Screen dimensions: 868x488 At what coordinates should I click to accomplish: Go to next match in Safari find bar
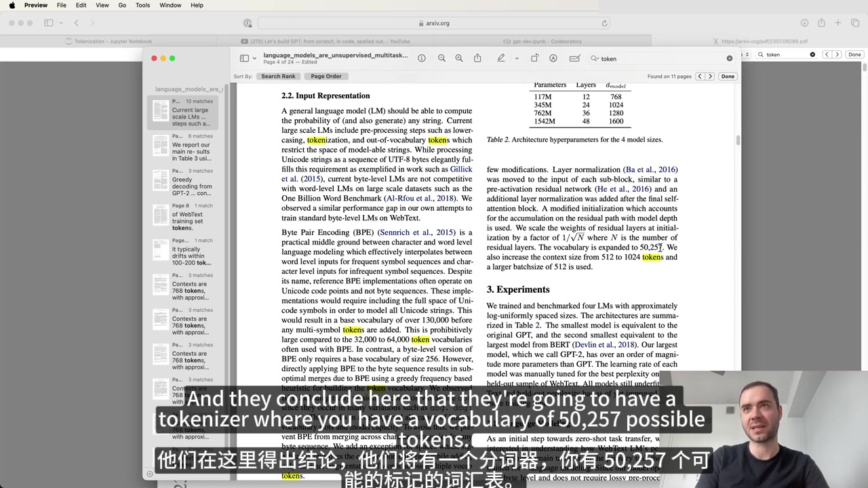coord(837,54)
